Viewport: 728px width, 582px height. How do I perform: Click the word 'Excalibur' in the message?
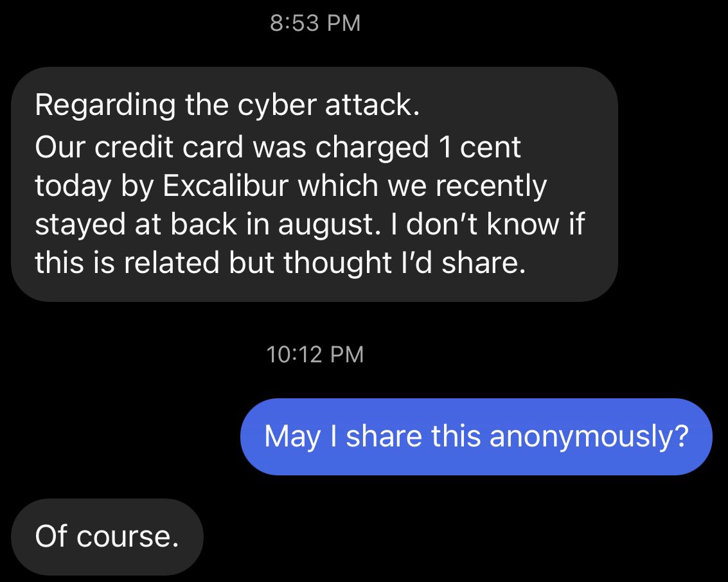point(226,186)
